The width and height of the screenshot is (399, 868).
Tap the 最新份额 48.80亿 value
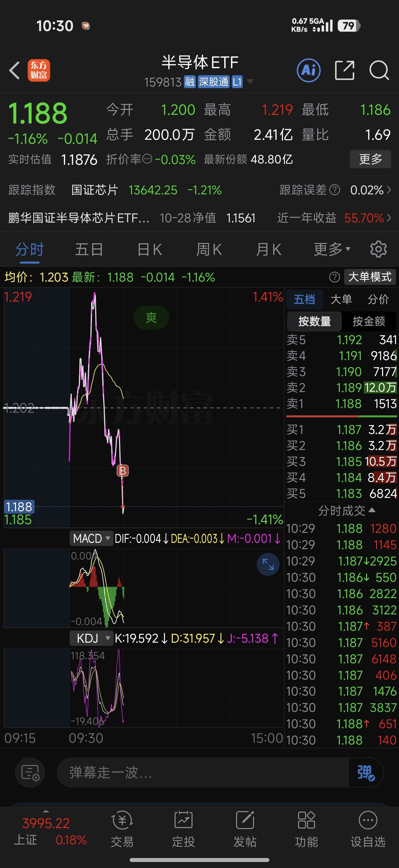(x=271, y=159)
